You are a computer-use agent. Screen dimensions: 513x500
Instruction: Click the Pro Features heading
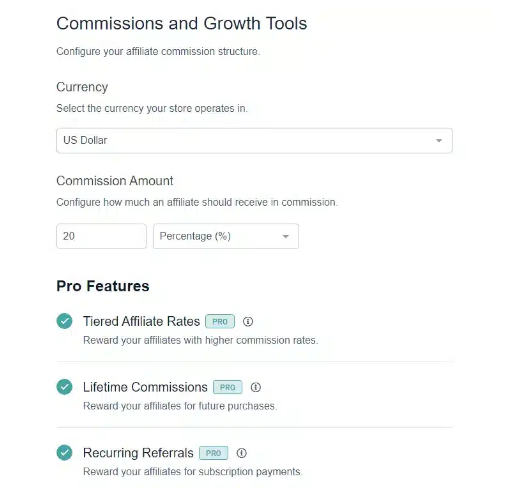tap(103, 286)
